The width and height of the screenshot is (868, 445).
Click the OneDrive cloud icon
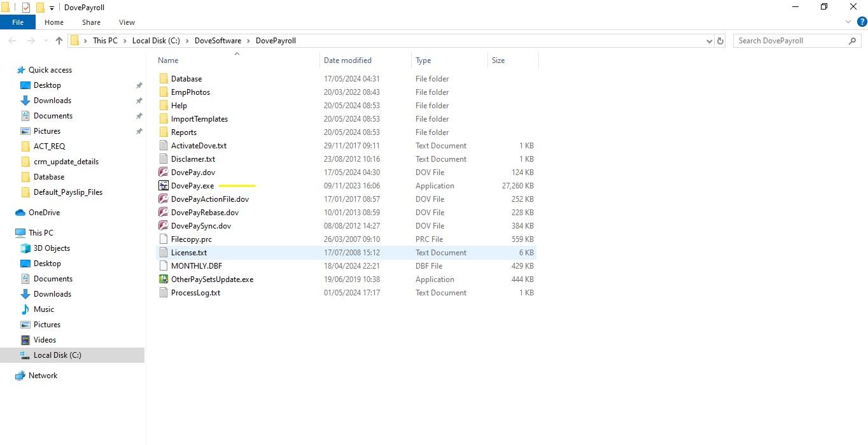tap(20, 213)
